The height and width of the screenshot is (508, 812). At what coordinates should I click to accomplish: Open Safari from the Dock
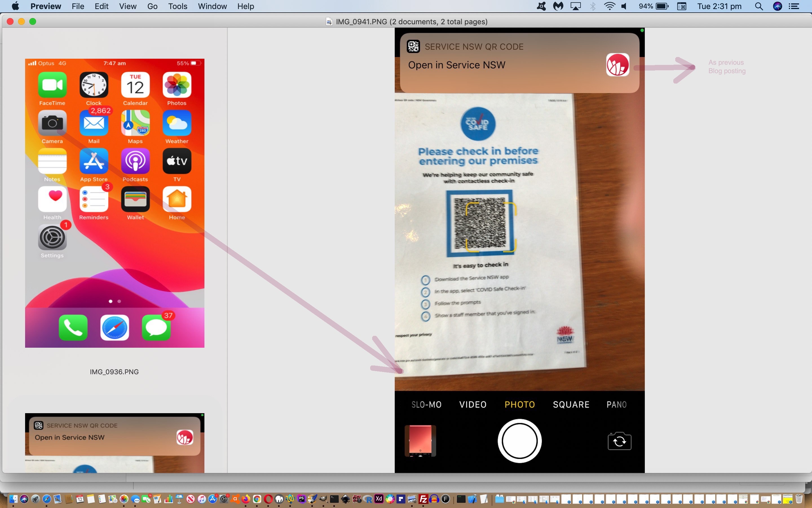(47, 499)
